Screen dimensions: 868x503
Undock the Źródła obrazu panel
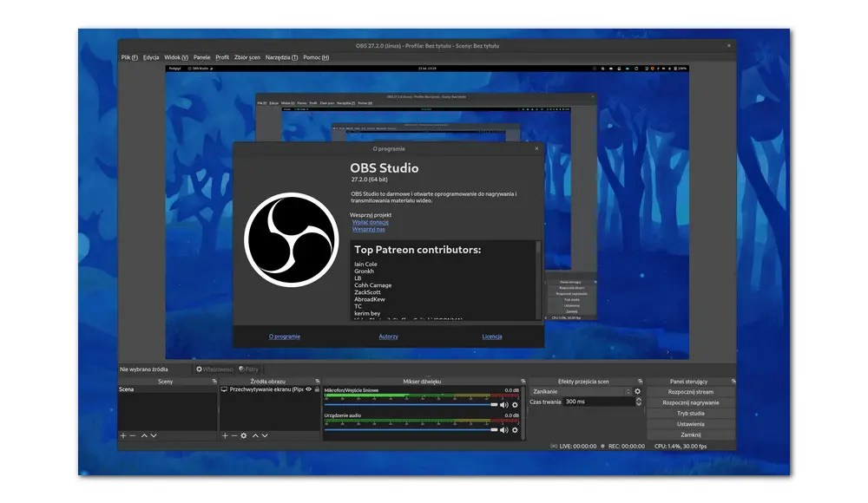(317, 382)
